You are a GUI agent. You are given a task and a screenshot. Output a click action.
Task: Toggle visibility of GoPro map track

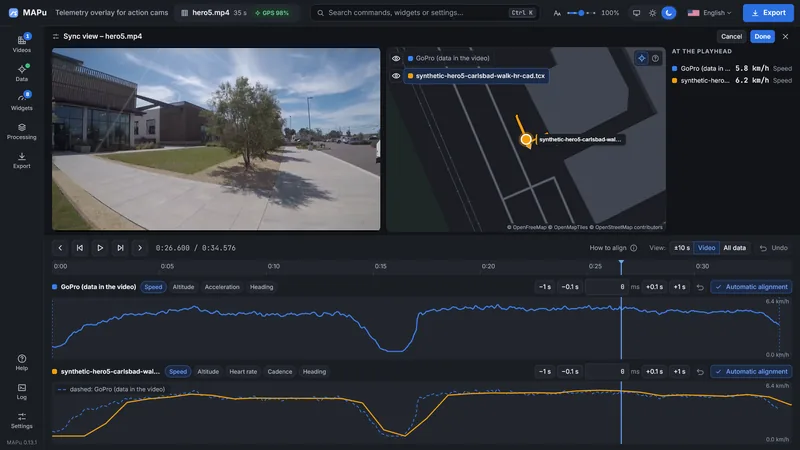[396, 58]
